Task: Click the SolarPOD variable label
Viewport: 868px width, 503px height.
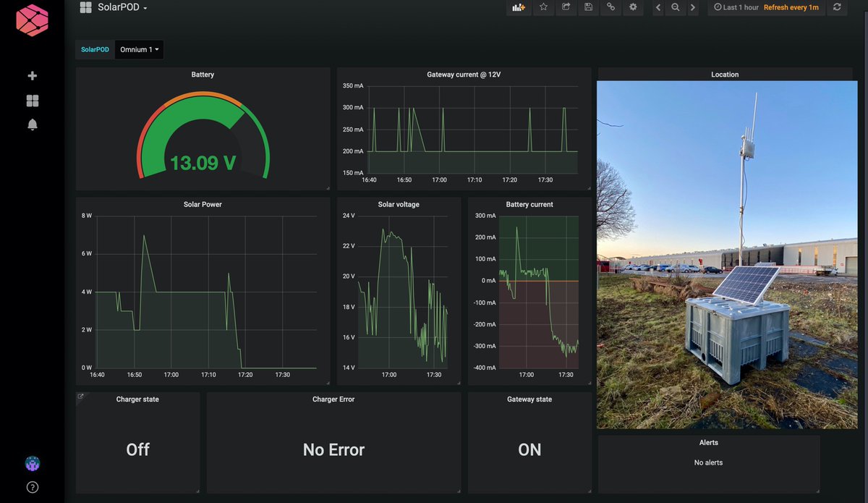Action: 95,49
